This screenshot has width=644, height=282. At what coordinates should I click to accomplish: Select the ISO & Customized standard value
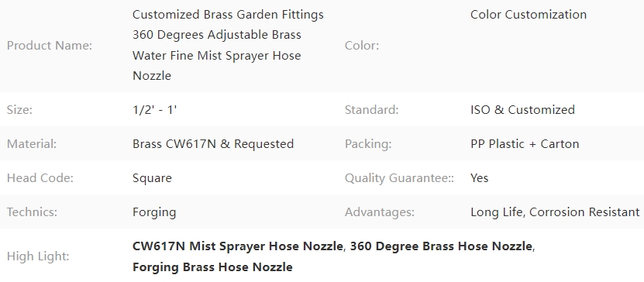coord(522,110)
